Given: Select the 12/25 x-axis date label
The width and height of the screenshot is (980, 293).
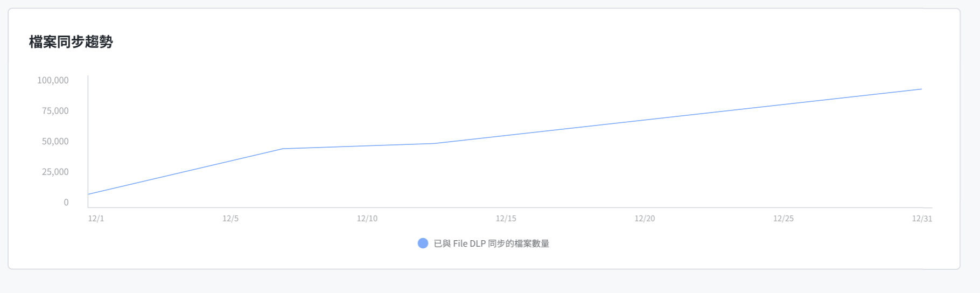Looking at the screenshot, I should [x=783, y=219].
